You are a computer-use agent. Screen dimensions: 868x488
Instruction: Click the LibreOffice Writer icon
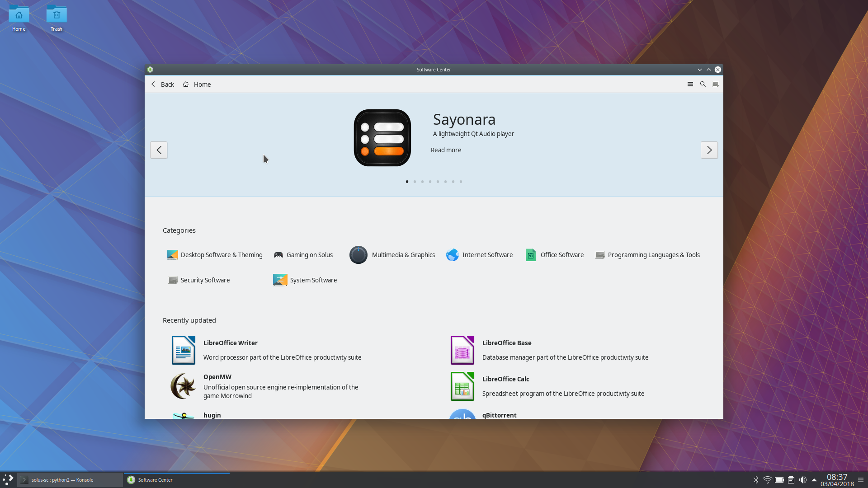(x=184, y=350)
